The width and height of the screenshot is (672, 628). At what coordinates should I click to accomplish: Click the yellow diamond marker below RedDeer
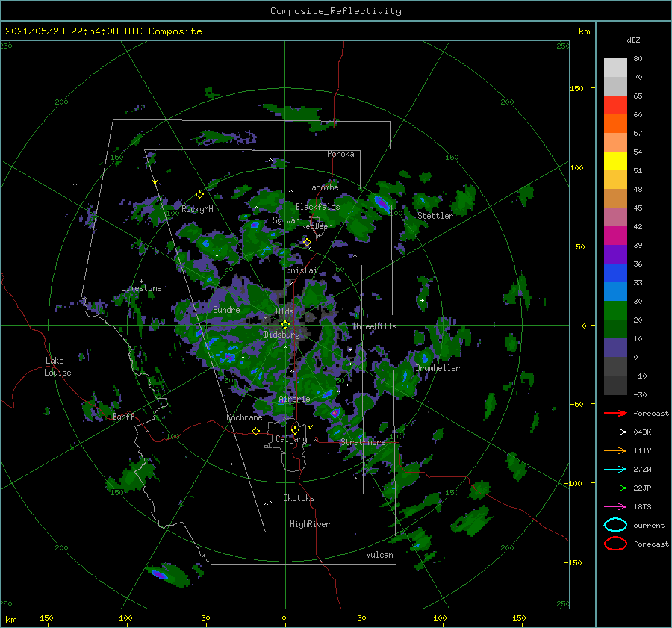tap(307, 243)
